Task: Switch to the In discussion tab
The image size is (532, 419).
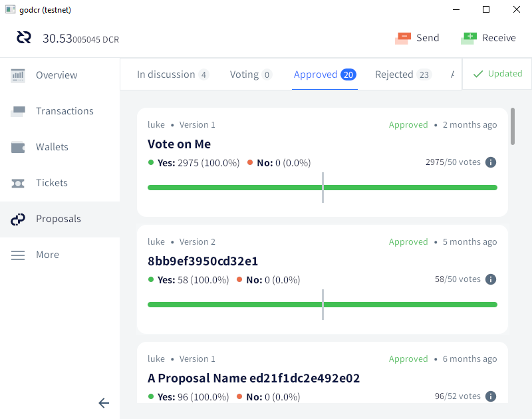Action: tap(173, 74)
